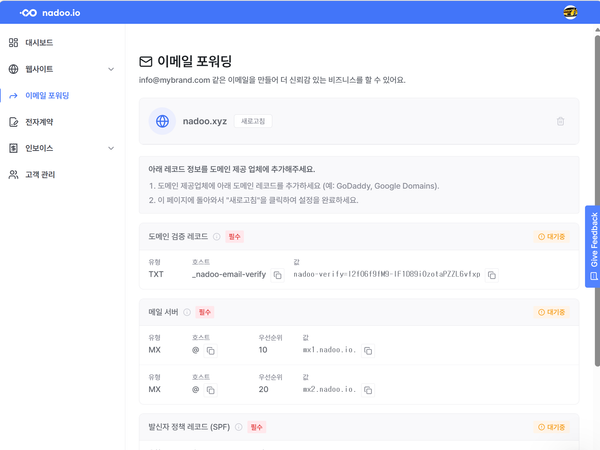
Task: Click the nadoo.io infinity logo
Action: click(29, 13)
